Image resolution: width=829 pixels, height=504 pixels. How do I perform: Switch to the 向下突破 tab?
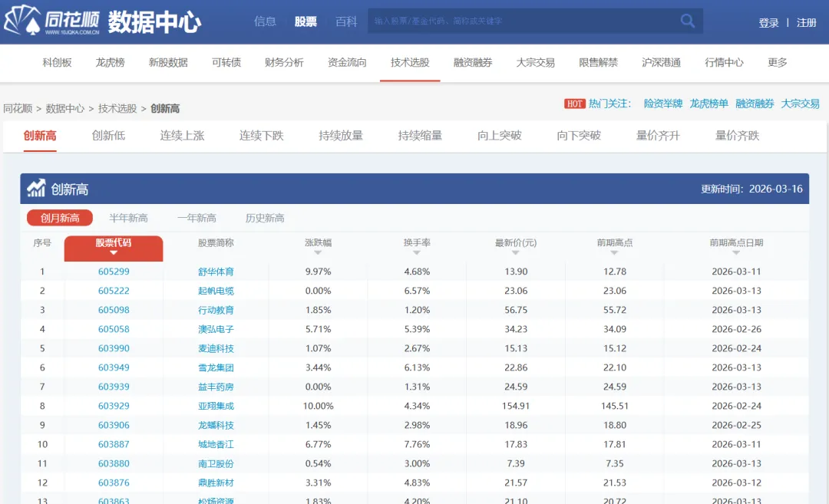pos(579,136)
